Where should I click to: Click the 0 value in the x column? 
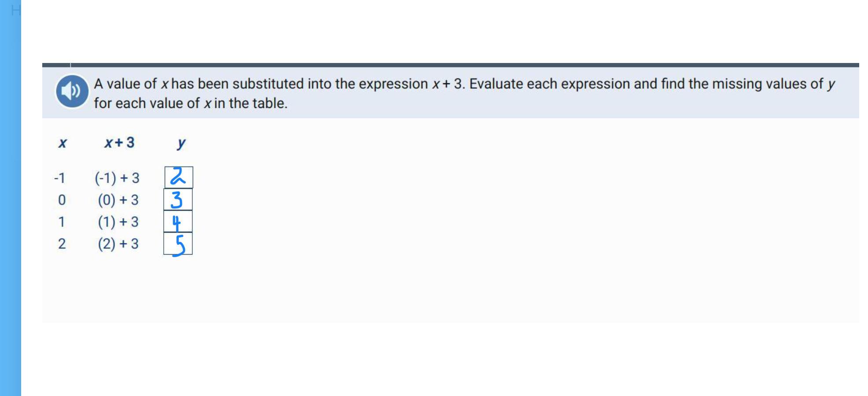[62, 200]
